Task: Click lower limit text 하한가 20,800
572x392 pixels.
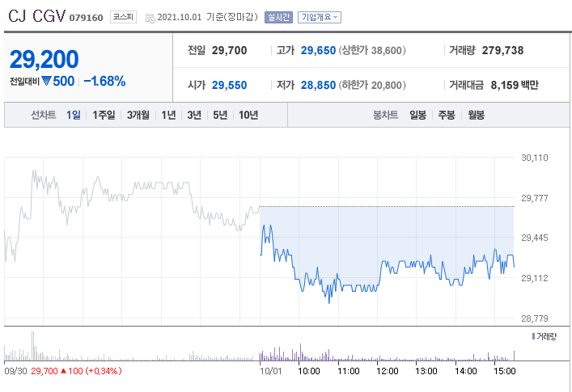Action: tap(372, 85)
